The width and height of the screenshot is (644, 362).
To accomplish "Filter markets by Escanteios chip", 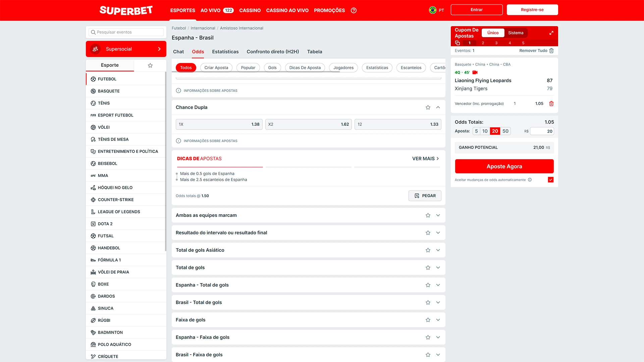I will coord(411,68).
